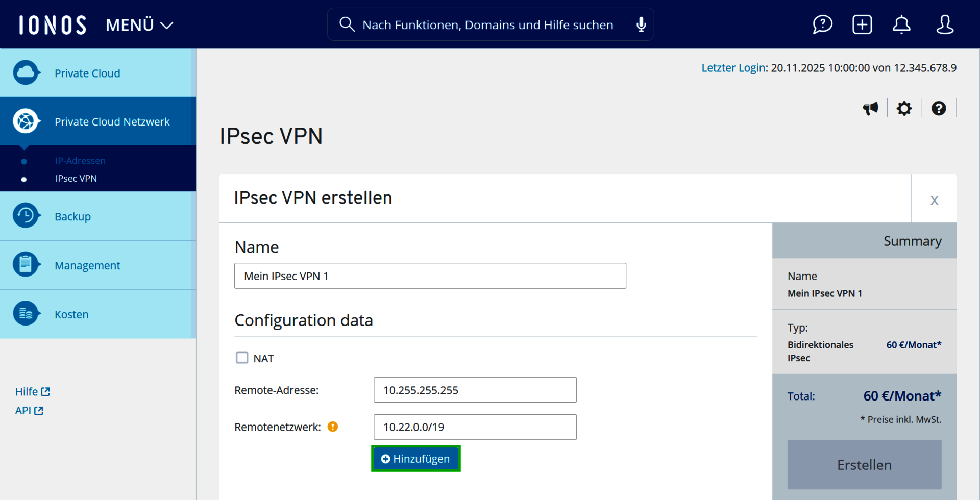
Task: Open IPsec VPN settings gear
Action: point(904,108)
